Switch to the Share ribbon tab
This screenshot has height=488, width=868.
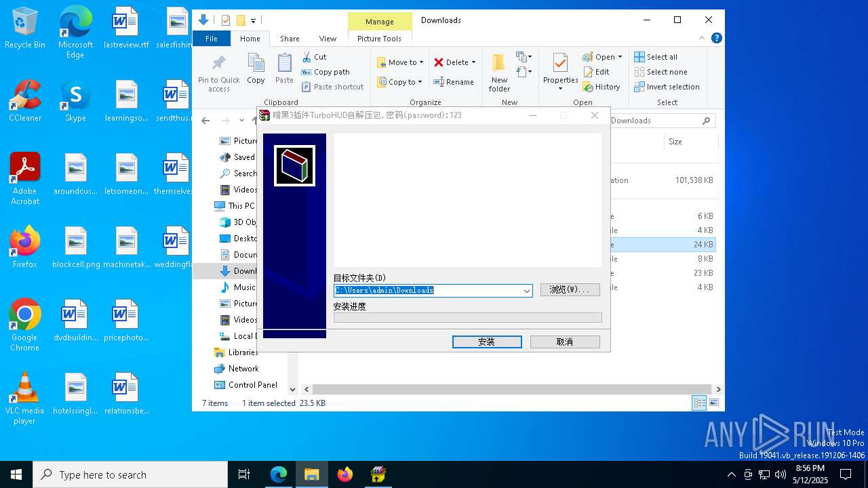coord(290,39)
